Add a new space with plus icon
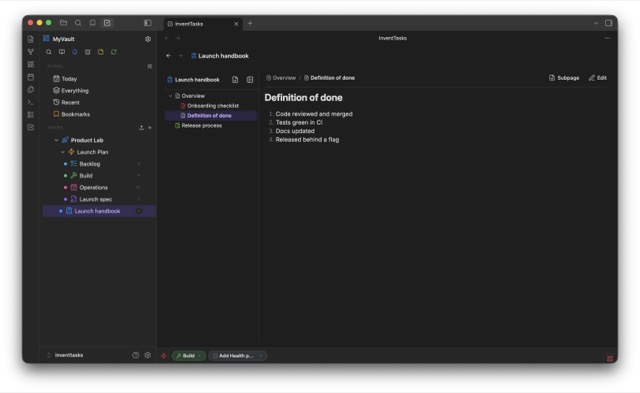The image size is (640, 393). [x=150, y=128]
